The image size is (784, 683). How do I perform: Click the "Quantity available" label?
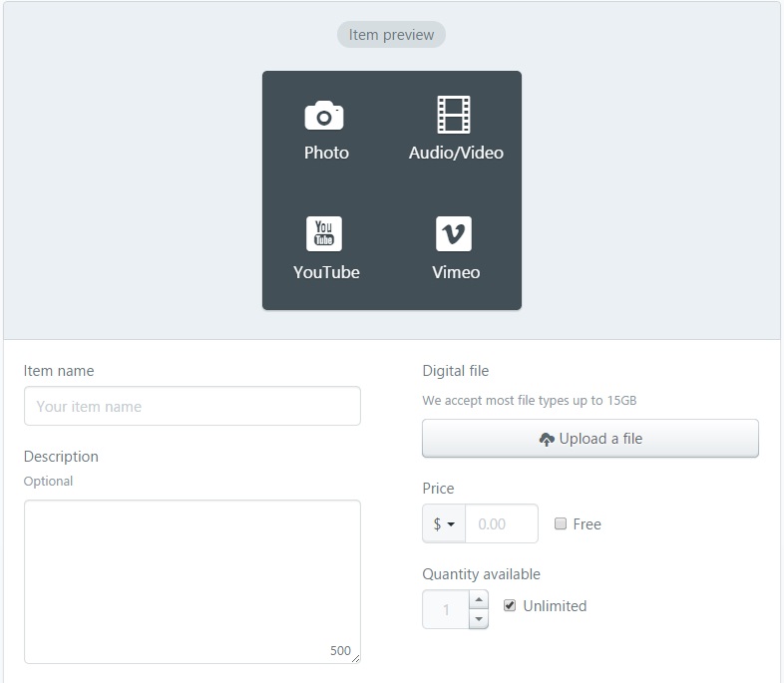[x=481, y=574]
